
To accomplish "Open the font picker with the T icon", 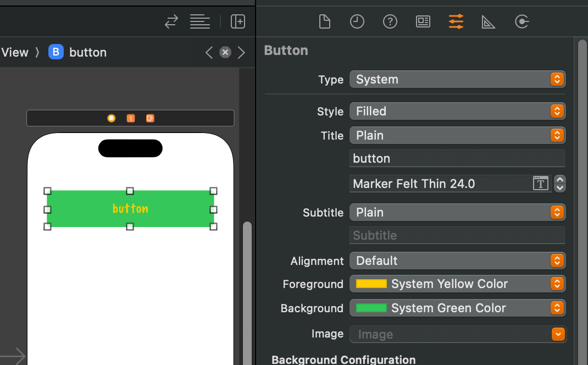I will coord(540,184).
